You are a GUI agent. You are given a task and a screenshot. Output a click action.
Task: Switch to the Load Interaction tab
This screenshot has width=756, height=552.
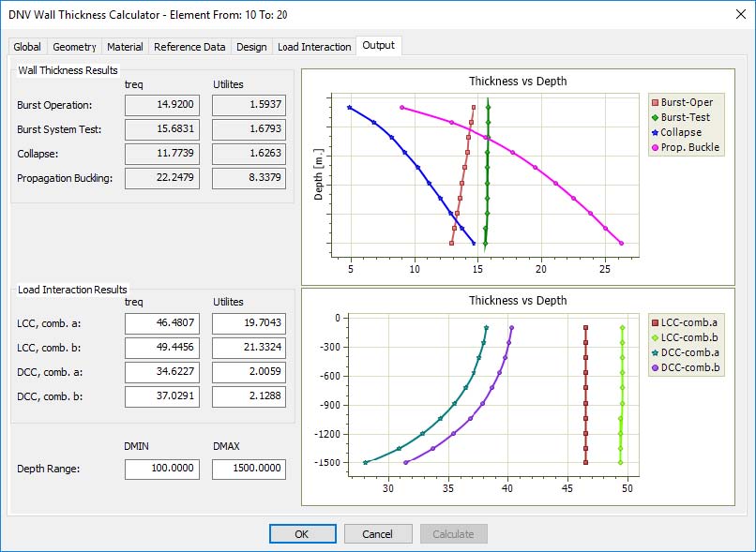(314, 47)
